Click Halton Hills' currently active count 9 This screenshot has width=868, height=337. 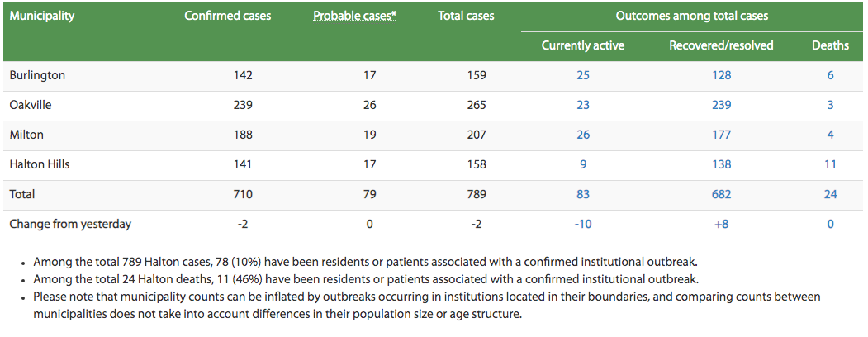click(x=583, y=164)
